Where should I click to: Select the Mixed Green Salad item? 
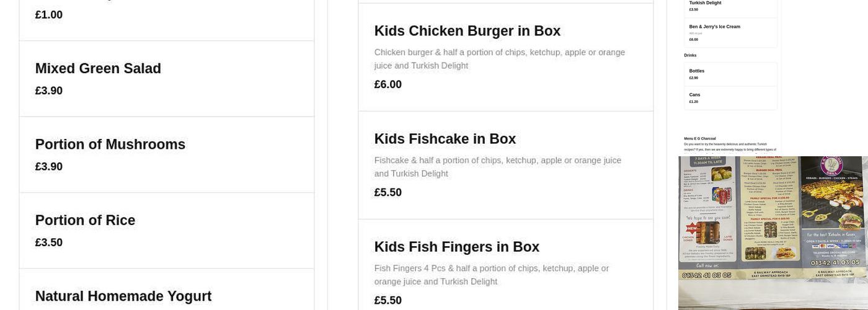[98, 69]
